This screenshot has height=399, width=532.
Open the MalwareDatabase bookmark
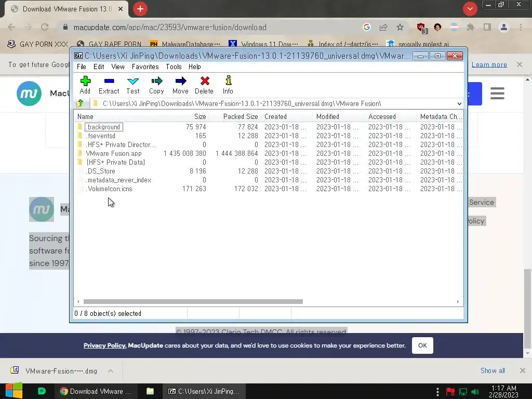coord(185,44)
